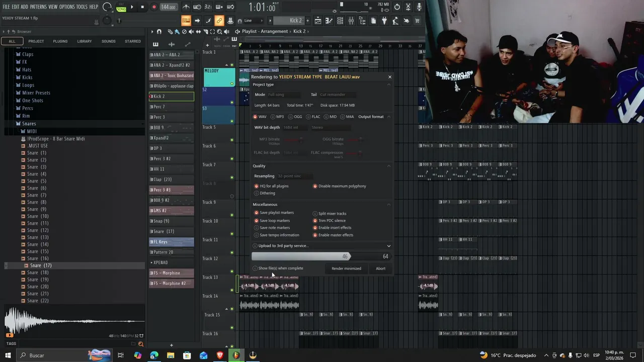Open the plugin plug icon in toolbar
This screenshot has height=362, width=644.
coord(384,21)
